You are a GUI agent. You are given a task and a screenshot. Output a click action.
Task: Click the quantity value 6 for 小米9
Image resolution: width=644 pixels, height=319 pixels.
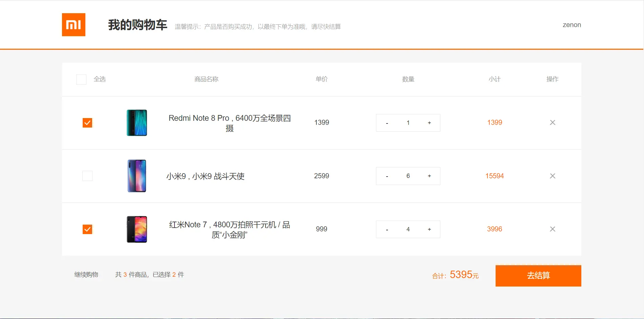point(408,176)
